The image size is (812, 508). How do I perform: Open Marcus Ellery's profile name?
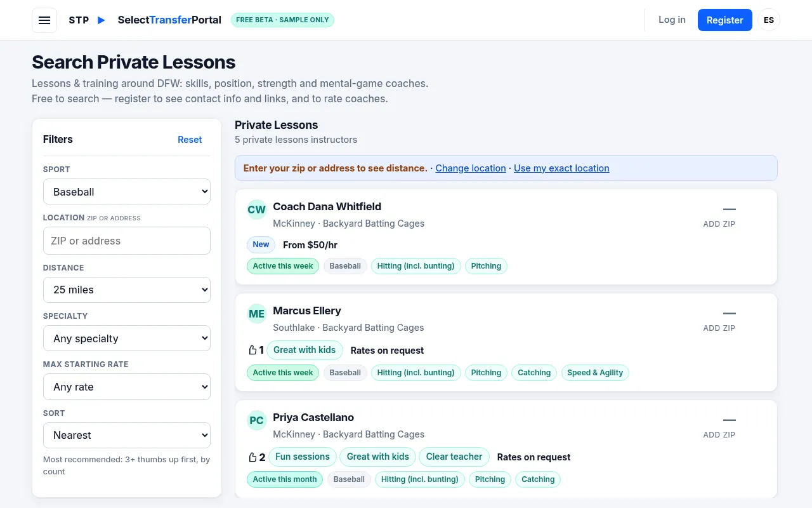(307, 311)
